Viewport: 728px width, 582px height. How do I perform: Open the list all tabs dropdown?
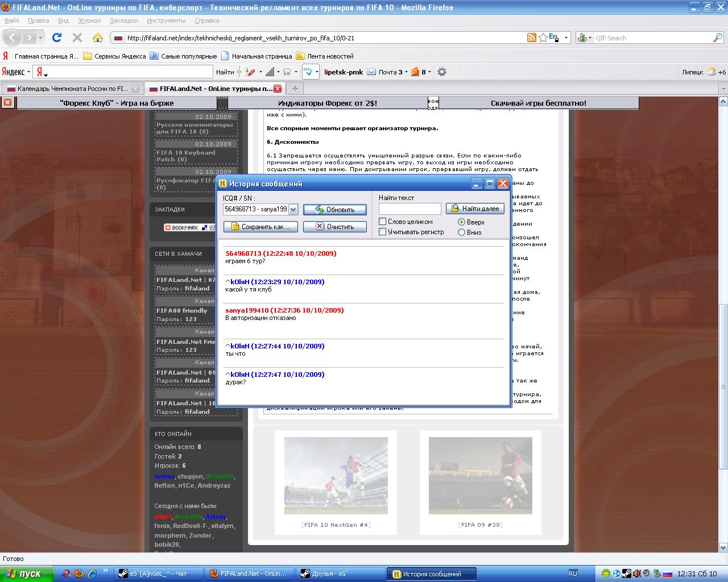point(723,89)
